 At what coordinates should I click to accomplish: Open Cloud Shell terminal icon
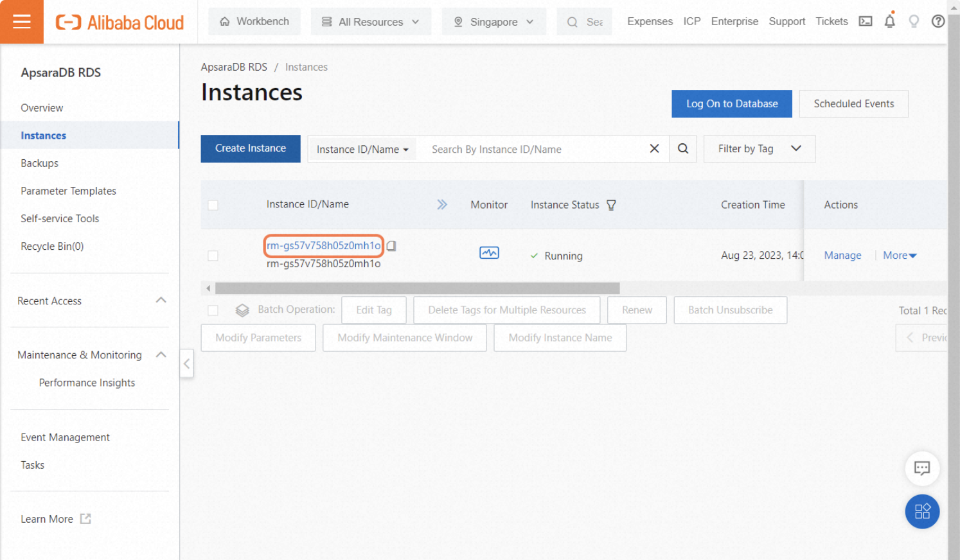(866, 21)
